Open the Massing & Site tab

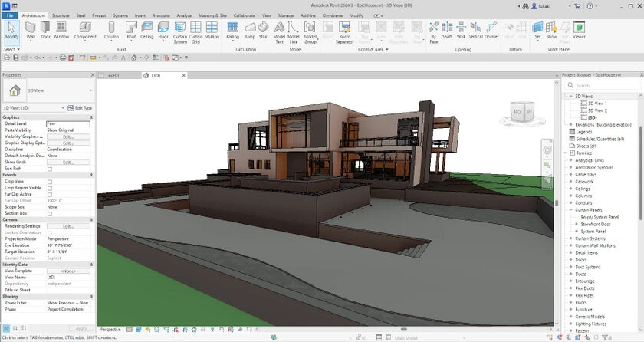[213, 15]
